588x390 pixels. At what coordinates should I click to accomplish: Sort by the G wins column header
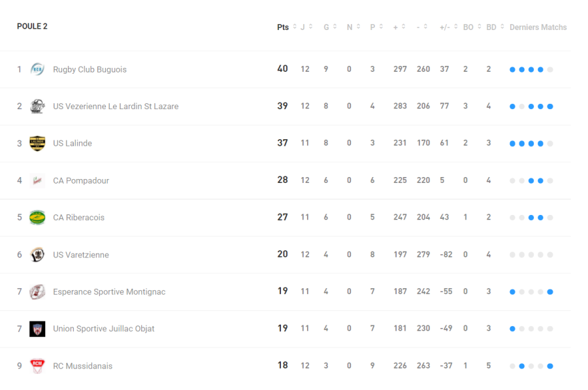coord(327,27)
